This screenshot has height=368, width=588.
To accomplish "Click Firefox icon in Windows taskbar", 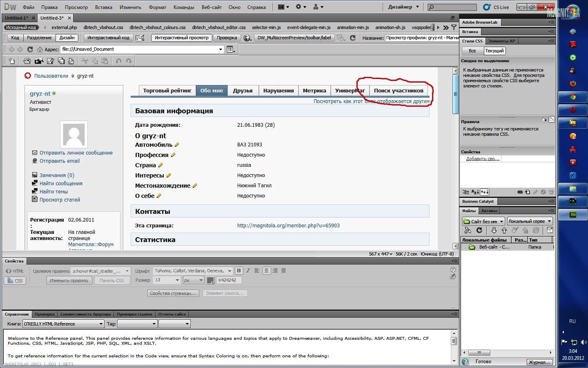I will (573, 84).
